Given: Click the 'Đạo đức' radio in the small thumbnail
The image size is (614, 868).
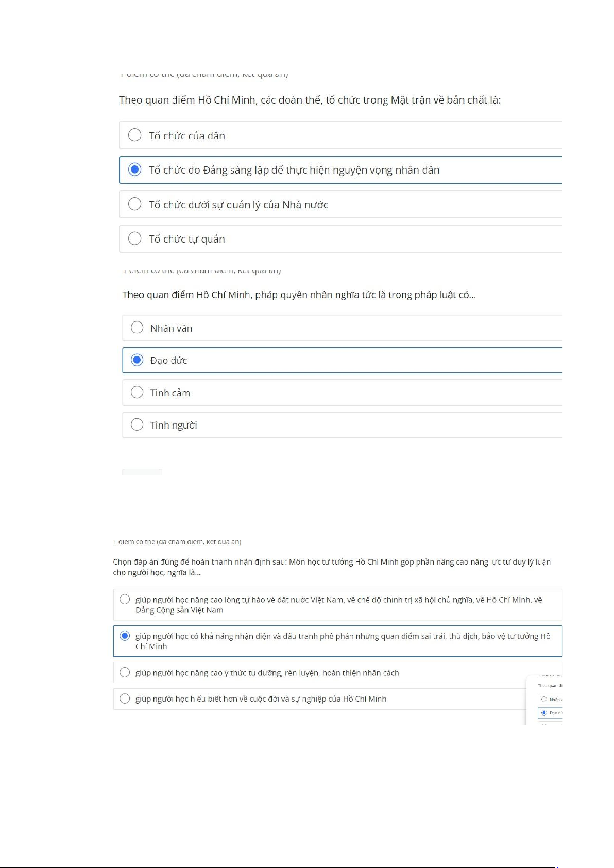Looking at the screenshot, I should pos(544,713).
